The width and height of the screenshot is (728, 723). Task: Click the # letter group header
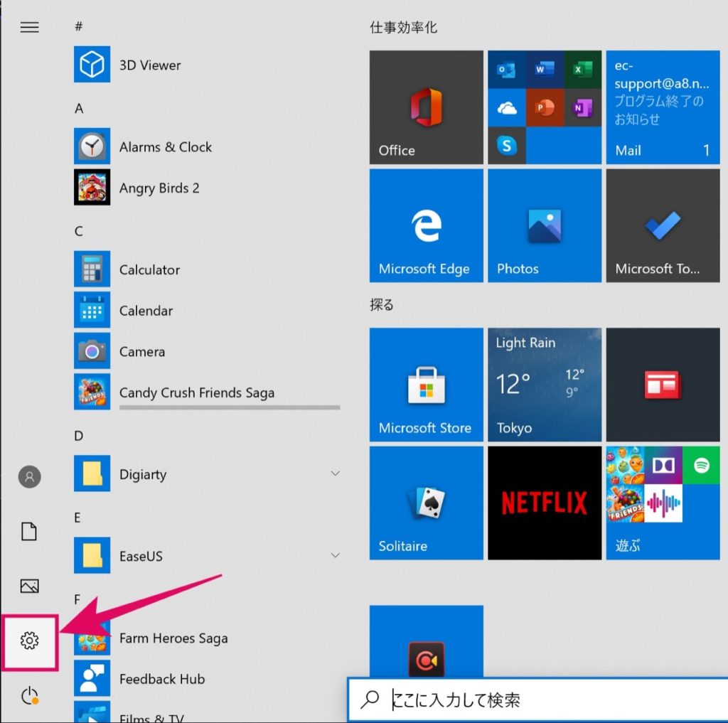click(79, 26)
